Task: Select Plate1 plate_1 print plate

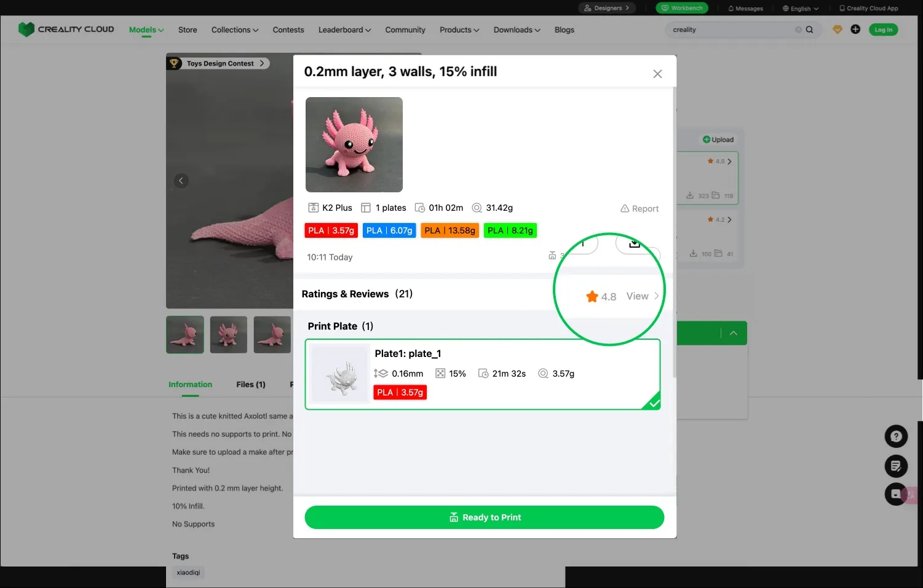Action: [482, 374]
